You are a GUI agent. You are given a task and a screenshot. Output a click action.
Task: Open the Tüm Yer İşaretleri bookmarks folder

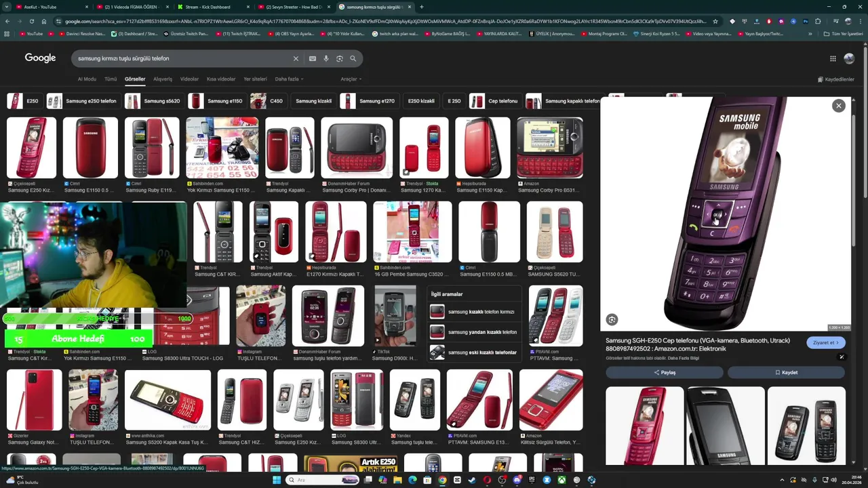click(844, 33)
